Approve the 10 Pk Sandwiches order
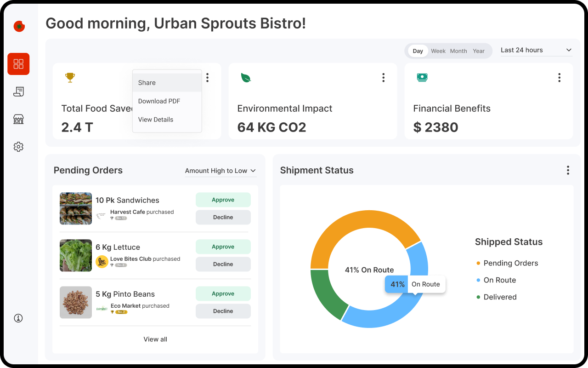588x368 pixels. pyautogui.click(x=223, y=200)
